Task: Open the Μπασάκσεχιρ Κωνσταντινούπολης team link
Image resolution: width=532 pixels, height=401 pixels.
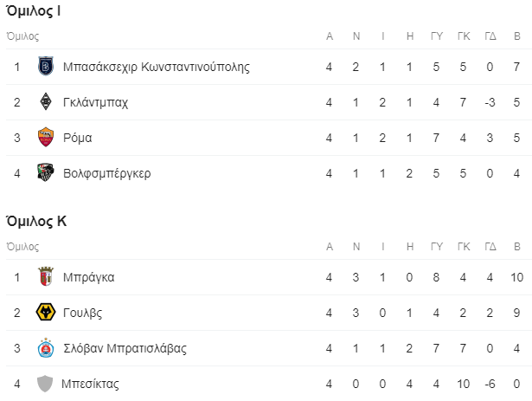Action: pos(157,67)
